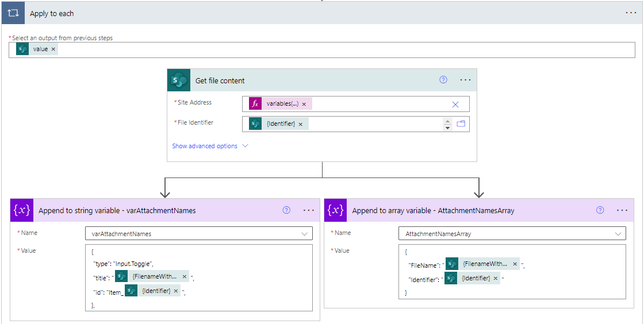This screenshot has width=644, height=324.
Task: Expand the varAttachmentNames Name dropdown
Action: click(305, 234)
